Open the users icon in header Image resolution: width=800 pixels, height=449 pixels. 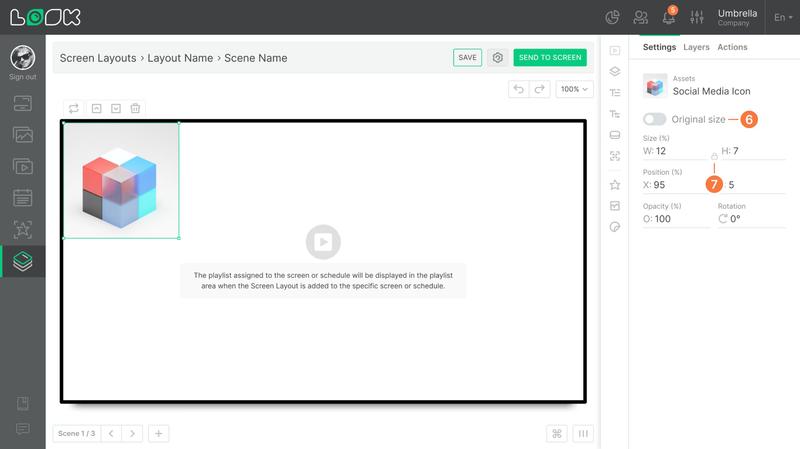(x=640, y=17)
